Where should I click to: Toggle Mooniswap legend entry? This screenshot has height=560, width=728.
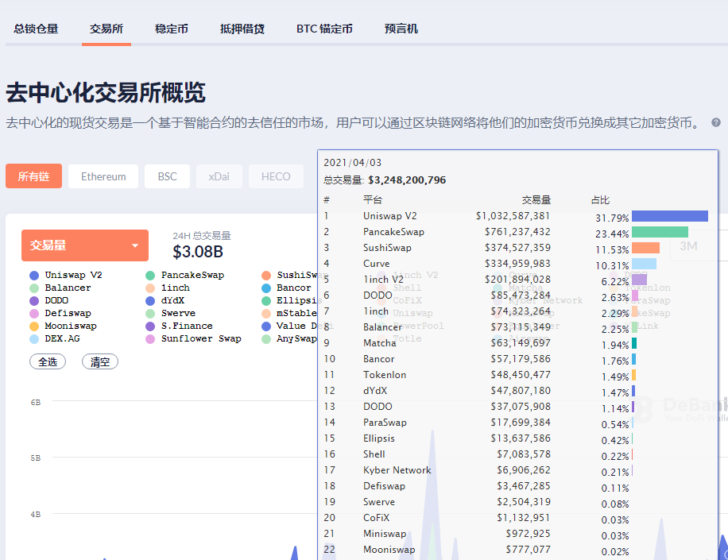[x=63, y=326]
